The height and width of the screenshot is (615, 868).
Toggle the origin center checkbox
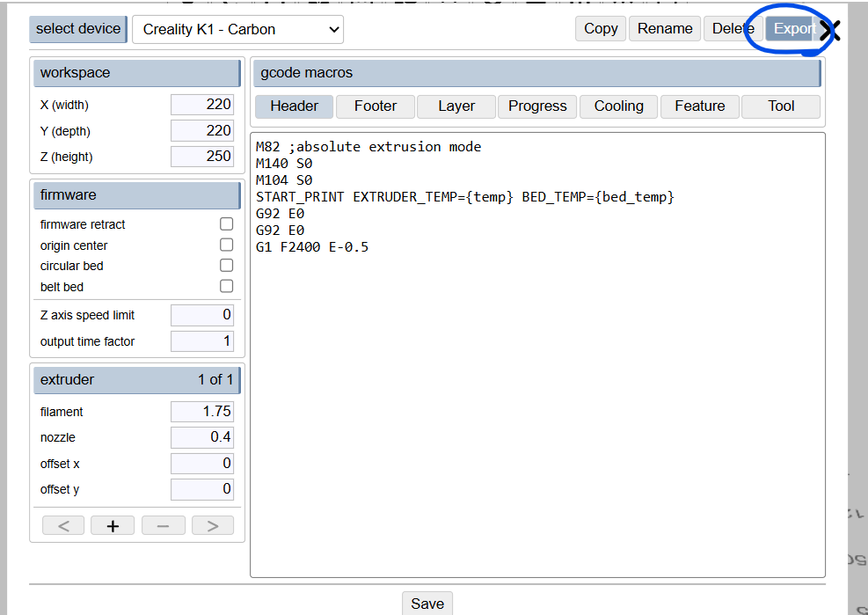coord(226,245)
